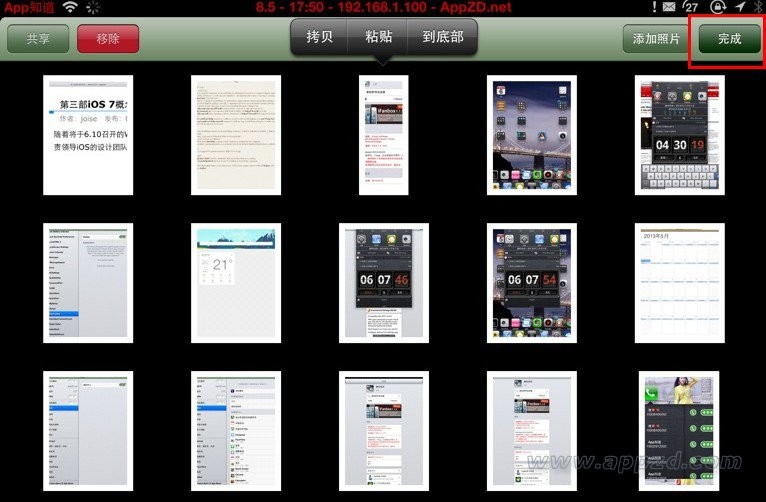Select the bottom-row settings thumbnail with empty right pane
Viewport: 766px width, 502px height.
(x=88, y=431)
